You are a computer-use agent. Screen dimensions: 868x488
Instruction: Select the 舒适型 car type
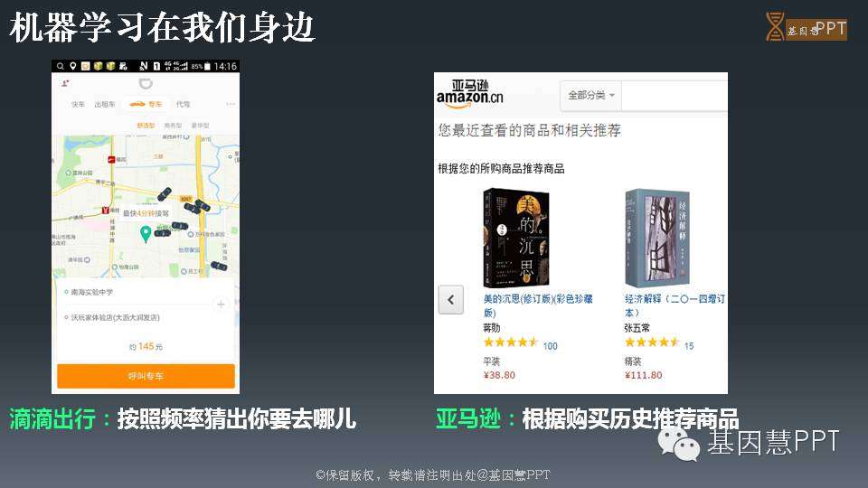(146, 126)
